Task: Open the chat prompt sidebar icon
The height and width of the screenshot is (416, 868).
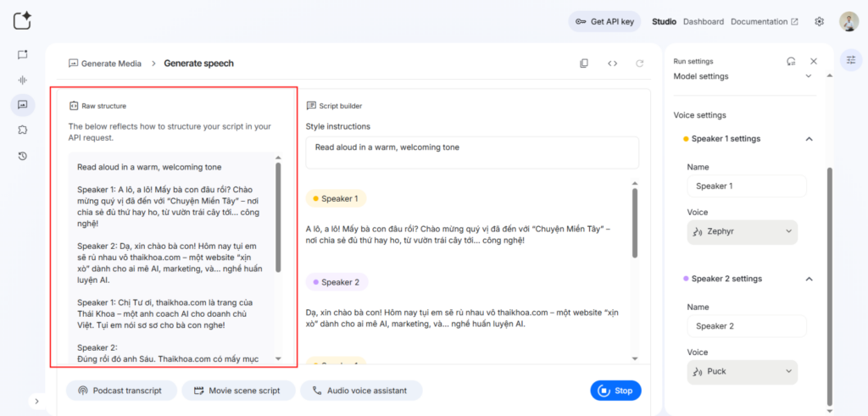Action: 22,54
